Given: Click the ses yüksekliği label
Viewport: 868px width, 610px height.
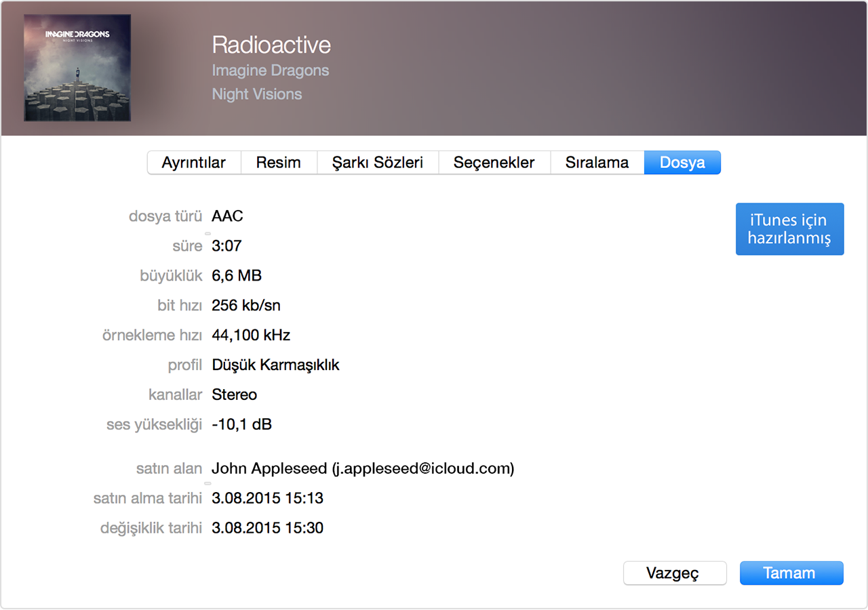Looking at the screenshot, I should [x=155, y=425].
